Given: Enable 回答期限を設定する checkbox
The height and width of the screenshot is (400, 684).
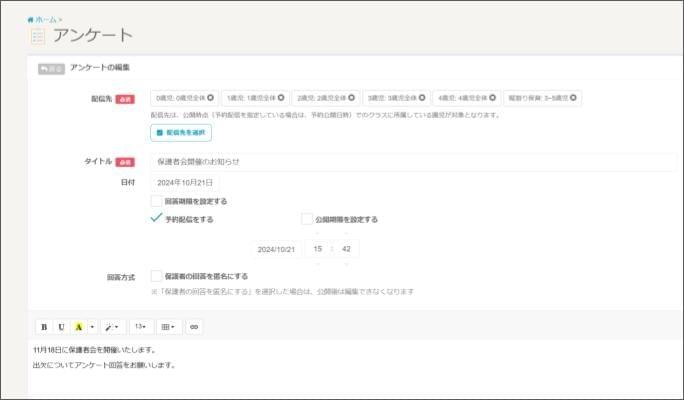Looking at the screenshot, I should 156,201.
